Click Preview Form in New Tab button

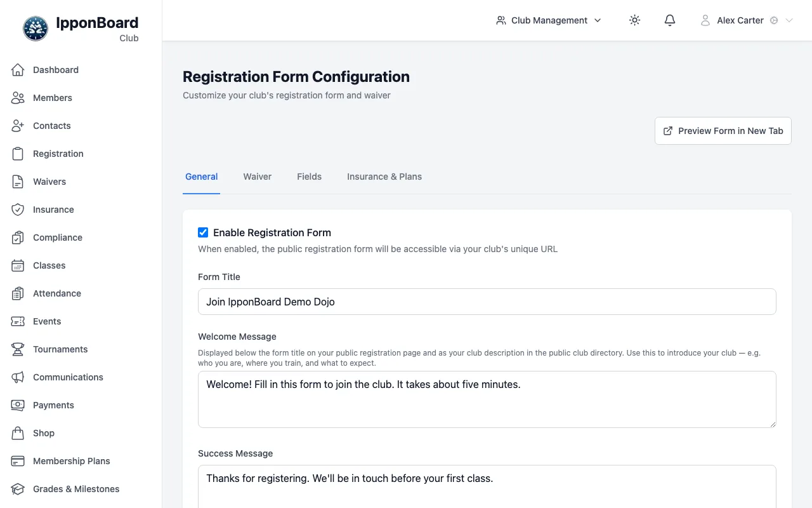coord(723,131)
